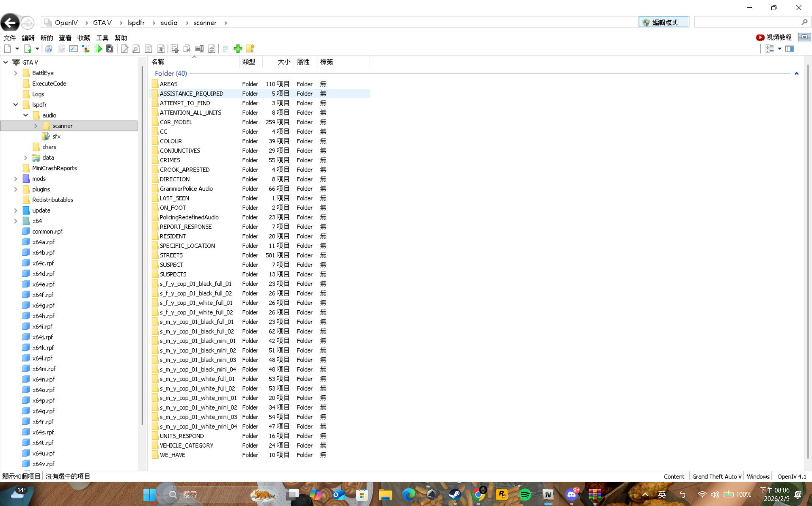Select the GrammarPolice Audio folder
Image resolution: width=812 pixels, height=506 pixels.
click(x=260, y=189)
